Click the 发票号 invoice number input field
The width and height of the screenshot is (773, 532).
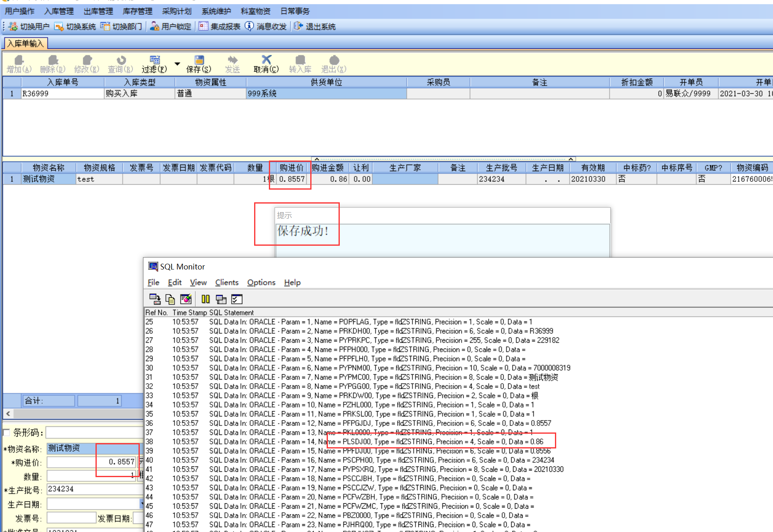click(71, 518)
